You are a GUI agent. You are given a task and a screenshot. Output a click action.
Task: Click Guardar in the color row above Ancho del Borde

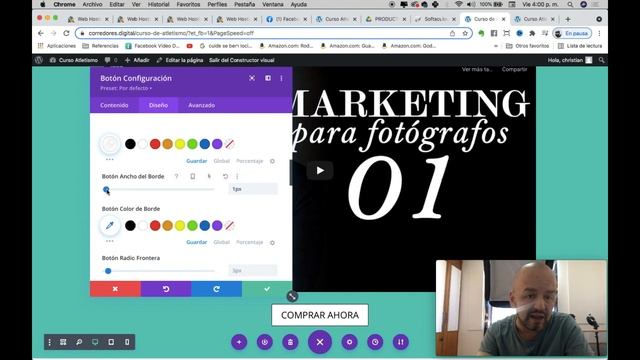(x=197, y=161)
